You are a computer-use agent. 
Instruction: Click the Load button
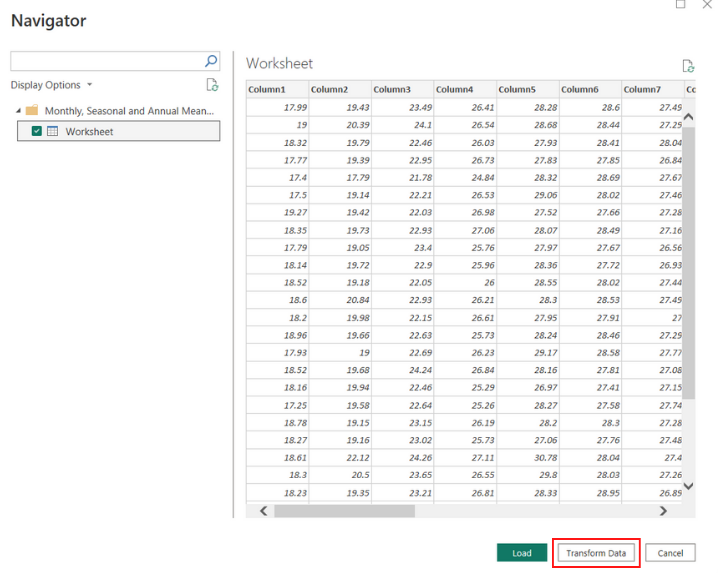pos(522,553)
